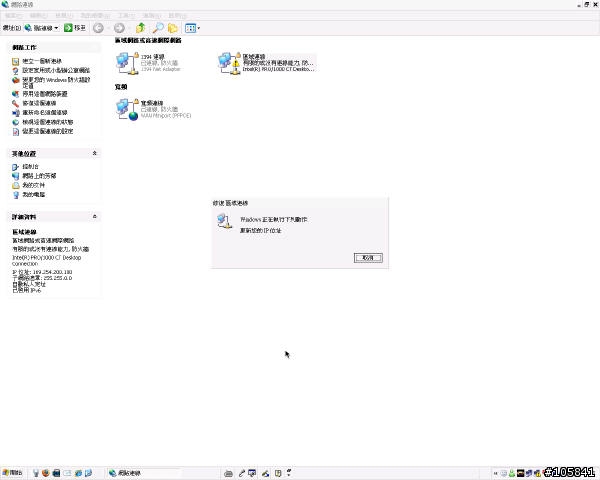
Task: Restore down the window via title bar button
Action: 587,4
